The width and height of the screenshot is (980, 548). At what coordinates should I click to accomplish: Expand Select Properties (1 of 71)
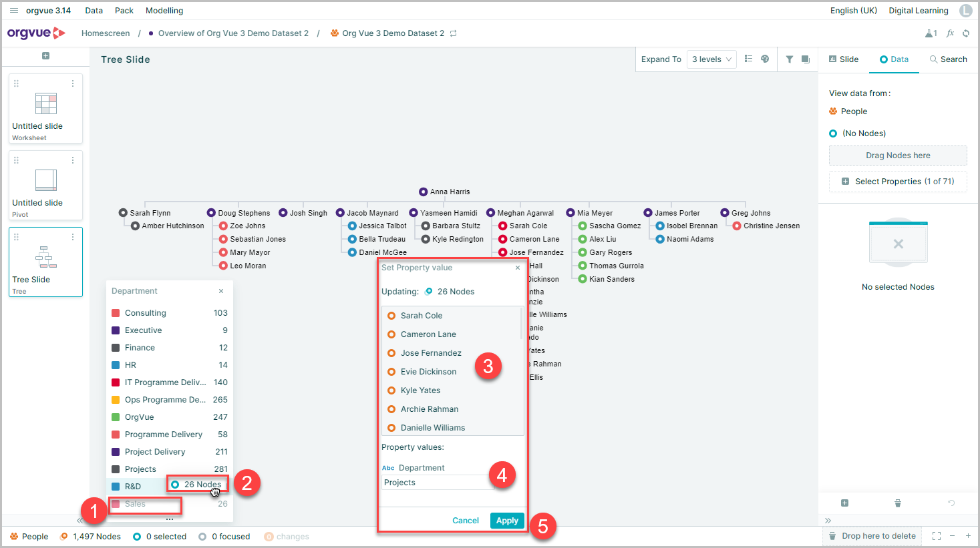coord(898,182)
